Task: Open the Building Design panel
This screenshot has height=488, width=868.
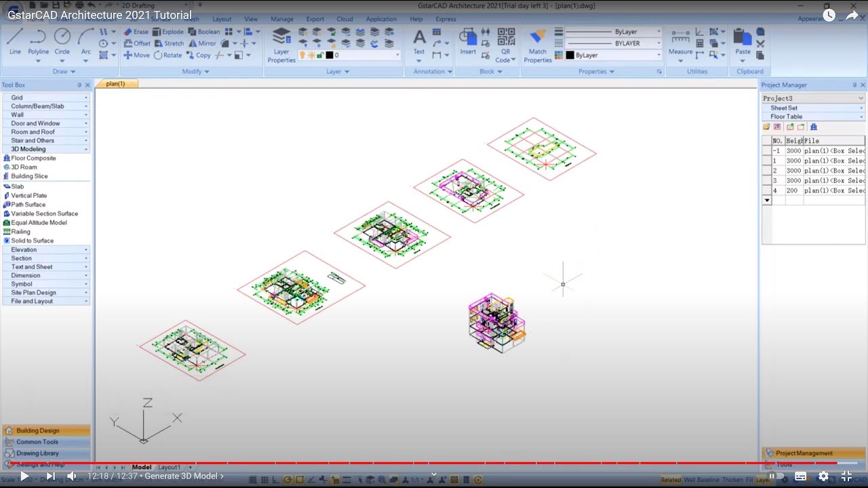Action: [x=46, y=430]
